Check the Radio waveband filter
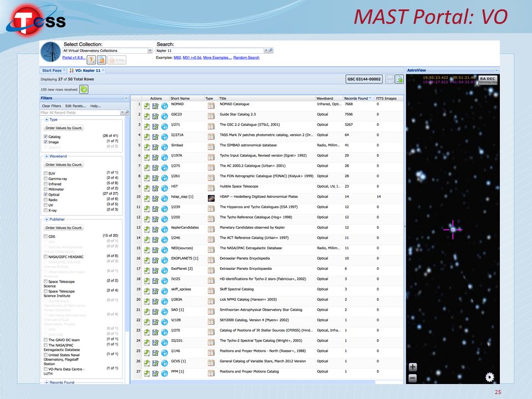The image size is (532, 399). pyautogui.click(x=45, y=200)
